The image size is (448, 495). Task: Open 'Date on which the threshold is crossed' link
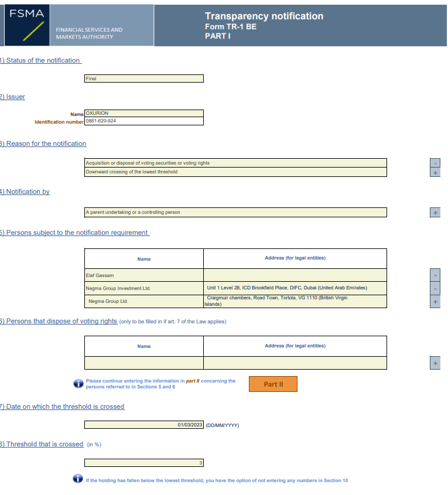pos(62,407)
